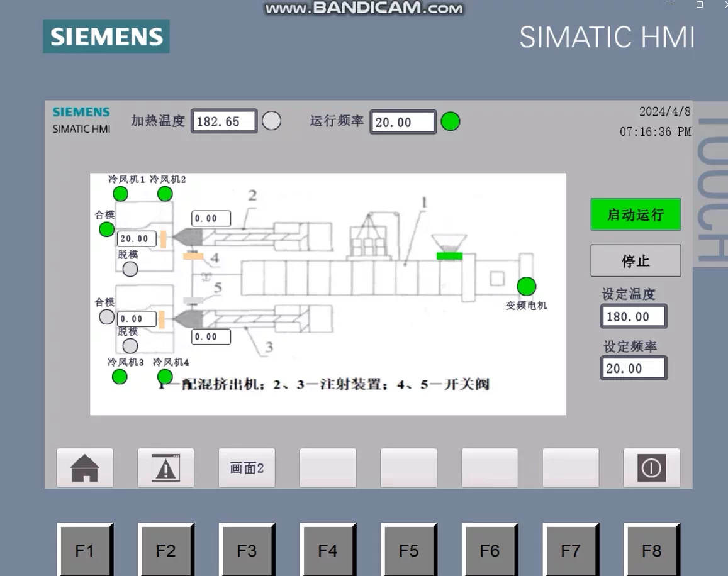This screenshot has width=728, height=576.
Task: Toggle the upper 合模 mold-close indicator
Action: (x=106, y=229)
